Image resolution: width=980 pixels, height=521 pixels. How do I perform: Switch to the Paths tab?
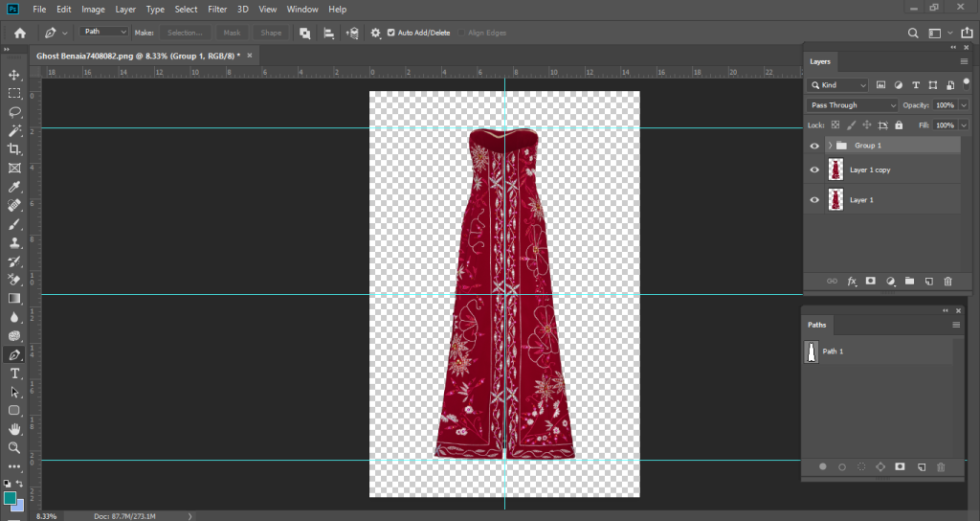(x=817, y=325)
